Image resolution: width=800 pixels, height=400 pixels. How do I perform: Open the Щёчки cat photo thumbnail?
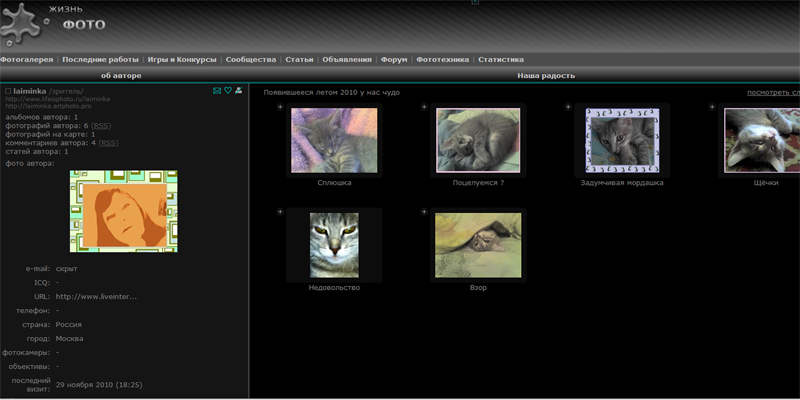(x=760, y=142)
